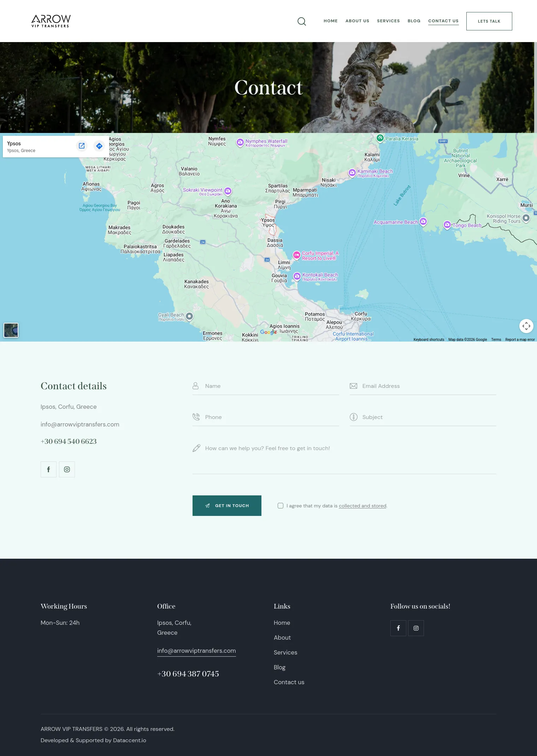The width and height of the screenshot is (537, 756).
Task: Open the 'Report a map error' link
Action: (520, 339)
